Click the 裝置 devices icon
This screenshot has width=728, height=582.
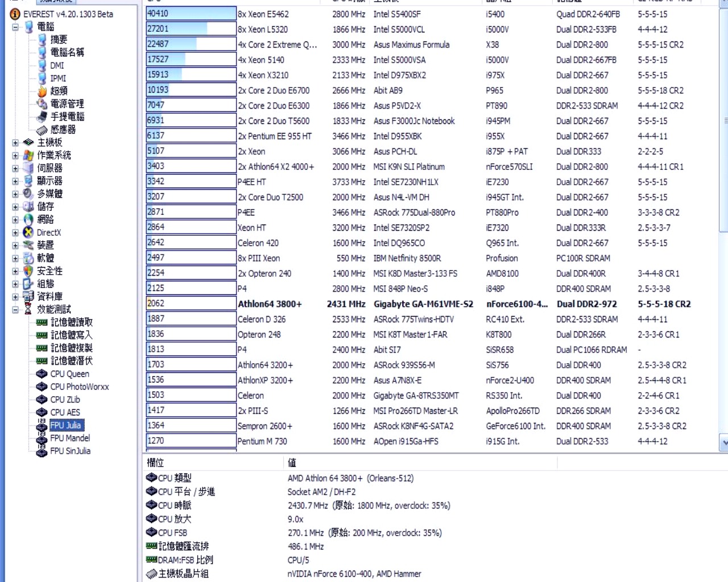(28, 245)
